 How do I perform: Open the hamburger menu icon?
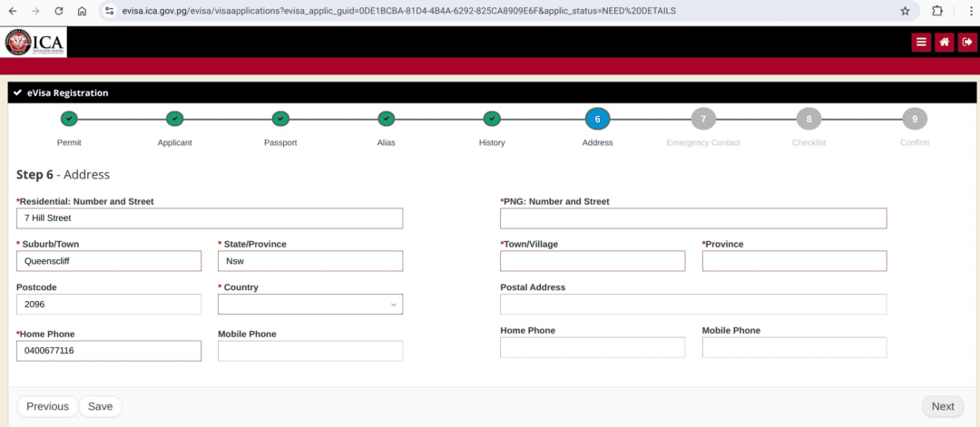[921, 42]
